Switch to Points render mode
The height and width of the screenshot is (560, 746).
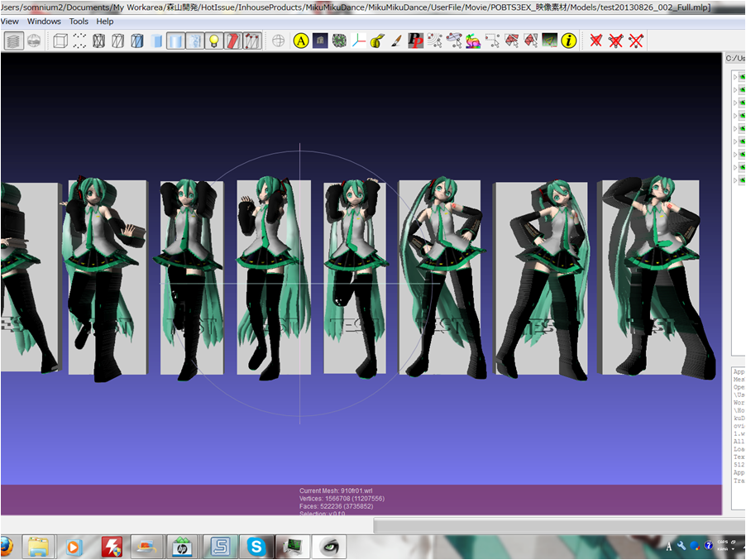[80, 41]
